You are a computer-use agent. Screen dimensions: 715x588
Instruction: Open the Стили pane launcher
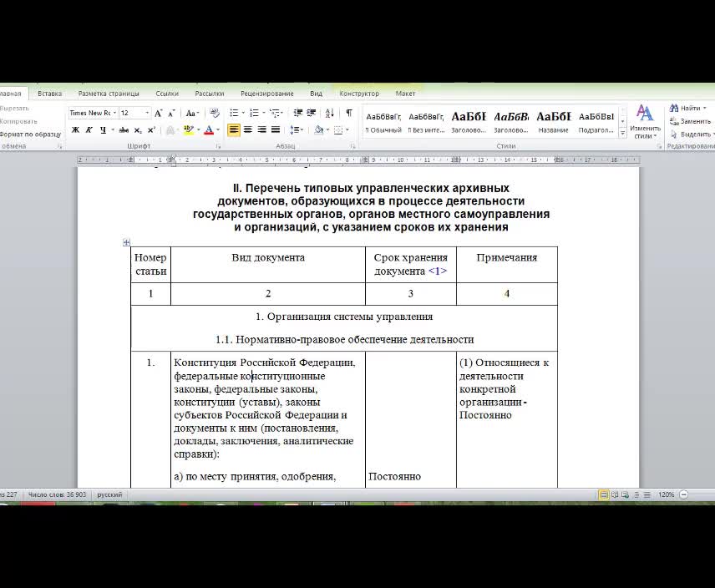point(659,146)
